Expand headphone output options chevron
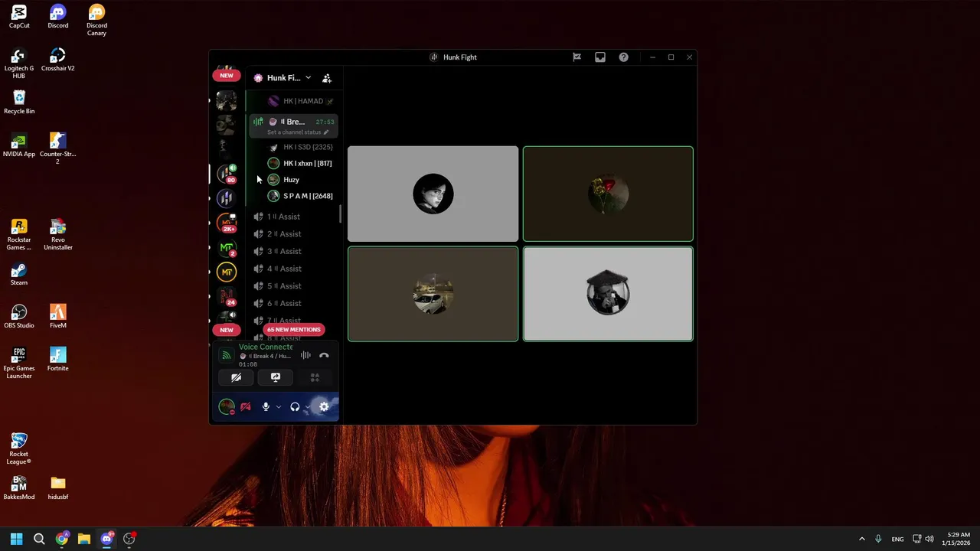 coord(307,407)
